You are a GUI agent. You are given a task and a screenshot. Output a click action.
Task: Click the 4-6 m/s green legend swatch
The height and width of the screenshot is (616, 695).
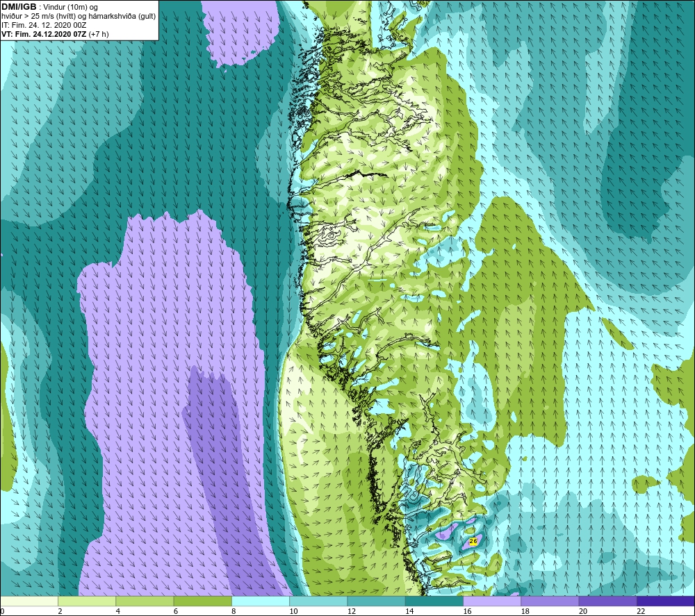click(145, 601)
